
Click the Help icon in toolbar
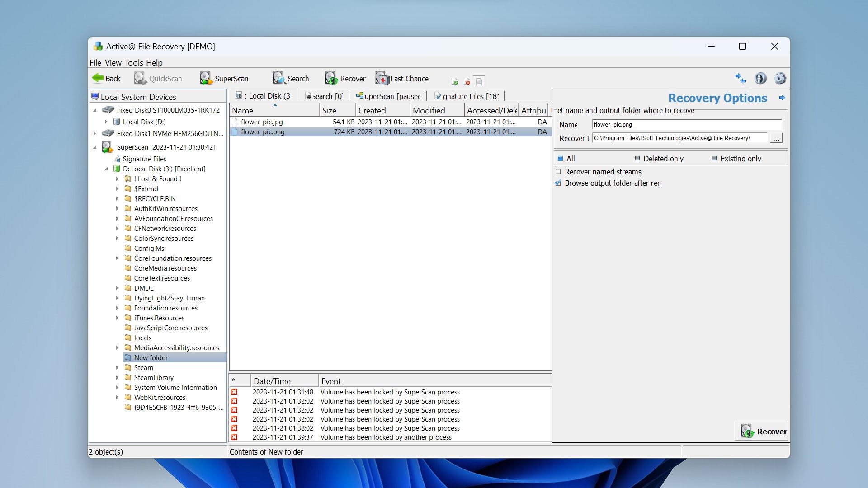760,78
